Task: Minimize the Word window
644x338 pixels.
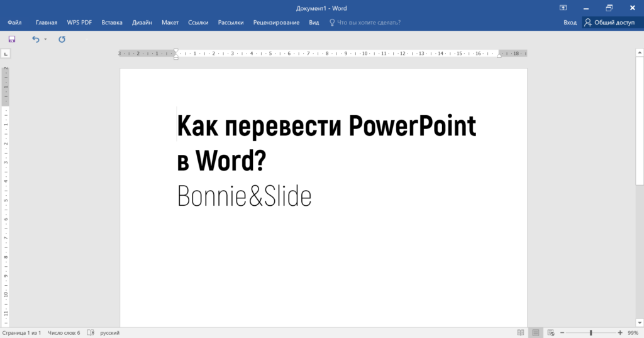Action: (x=586, y=8)
